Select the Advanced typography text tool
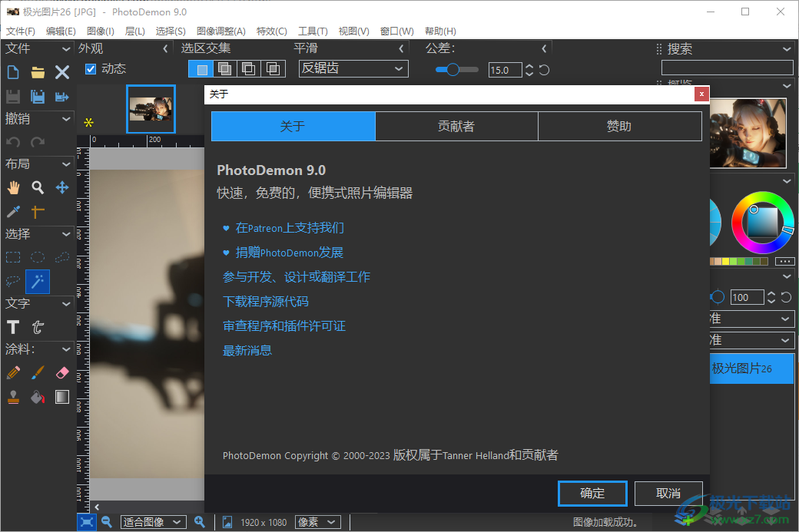This screenshot has height=532, width=799. (38, 327)
